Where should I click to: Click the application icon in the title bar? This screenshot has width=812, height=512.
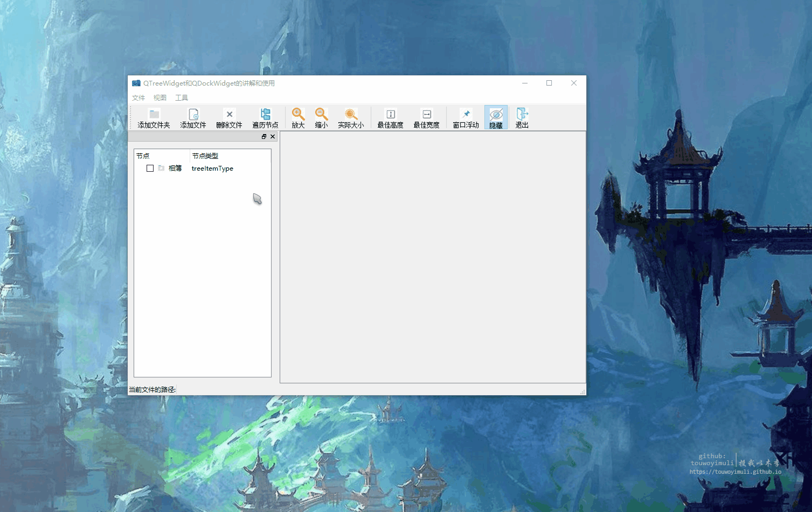tap(136, 83)
